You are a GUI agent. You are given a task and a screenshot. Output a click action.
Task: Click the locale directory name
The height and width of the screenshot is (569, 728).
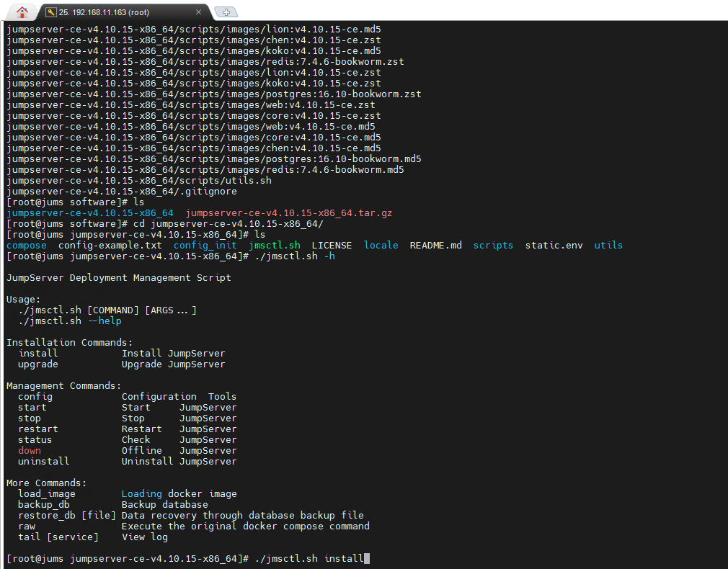(381, 246)
